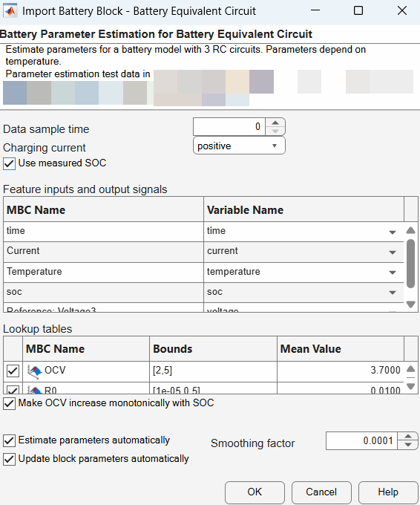Screen dimensions: 420x505
Task: Click the Bounds column header
Action: coord(213,349)
